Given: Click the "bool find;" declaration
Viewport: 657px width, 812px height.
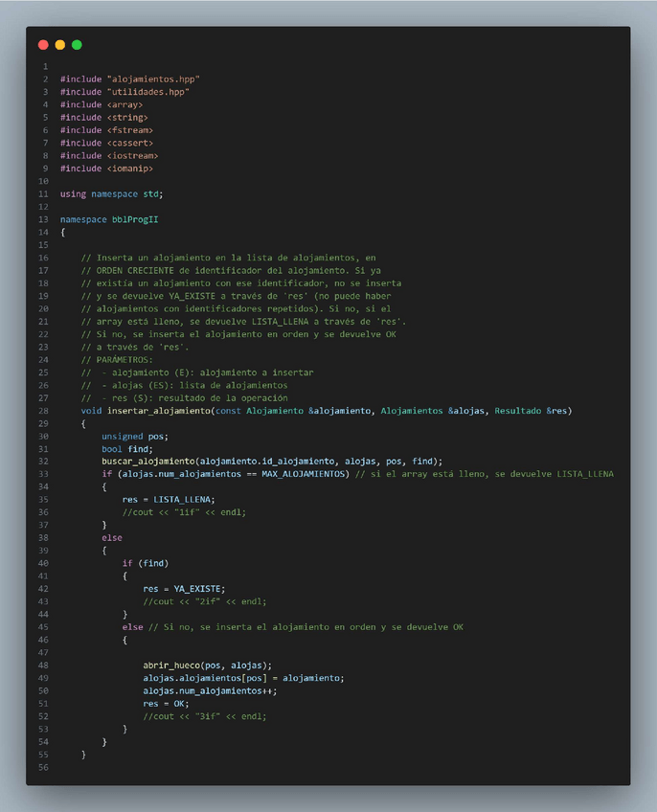Looking at the screenshot, I should pyautogui.click(x=126, y=448).
